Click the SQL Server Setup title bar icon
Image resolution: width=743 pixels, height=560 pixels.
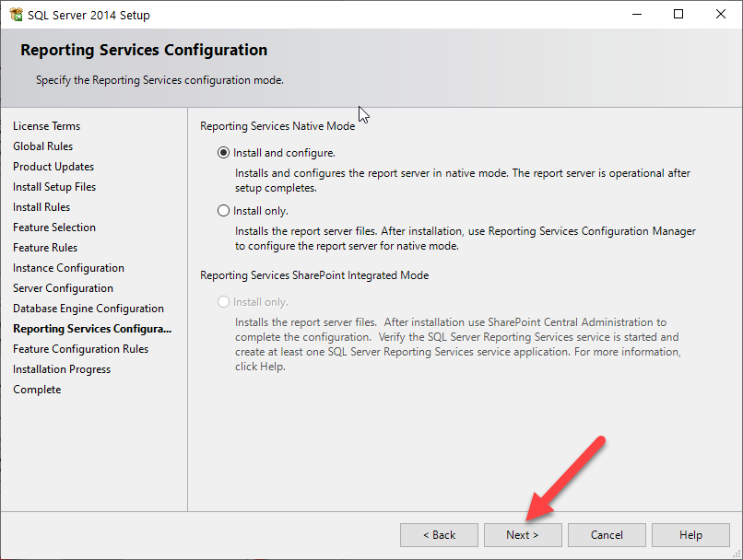(x=16, y=15)
